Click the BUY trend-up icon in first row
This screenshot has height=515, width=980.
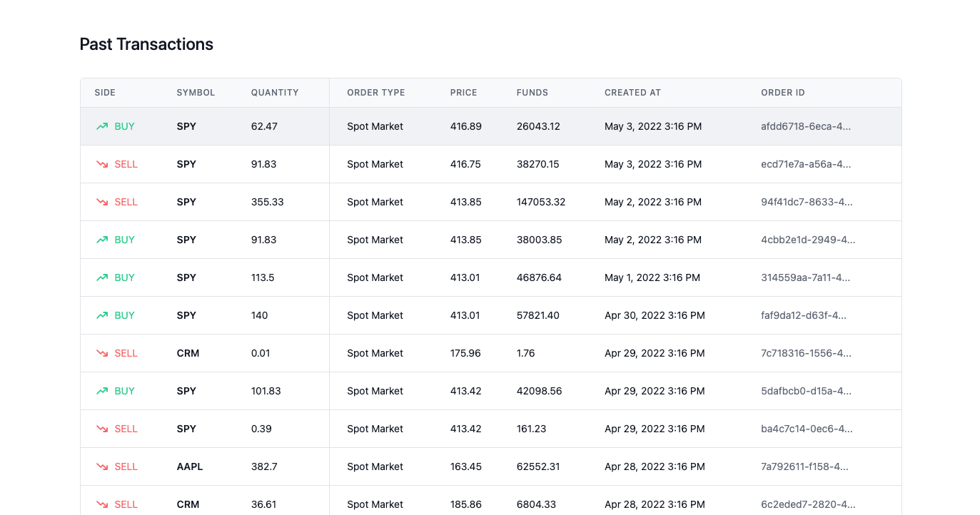[102, 126]
